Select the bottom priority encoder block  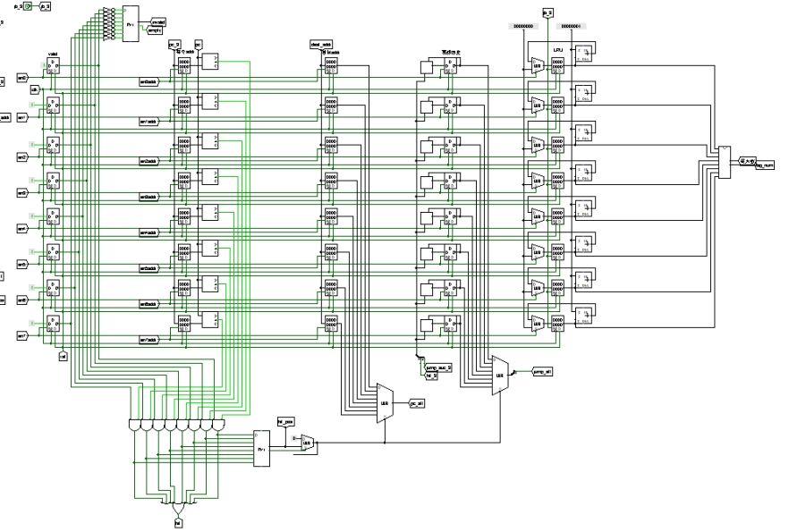pos(261,448)
